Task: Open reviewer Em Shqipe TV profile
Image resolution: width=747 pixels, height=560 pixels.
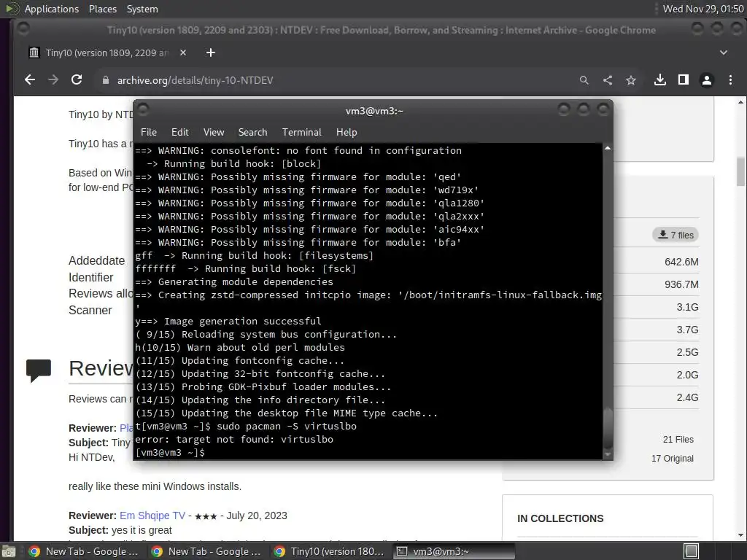Action: click(152, 516)
